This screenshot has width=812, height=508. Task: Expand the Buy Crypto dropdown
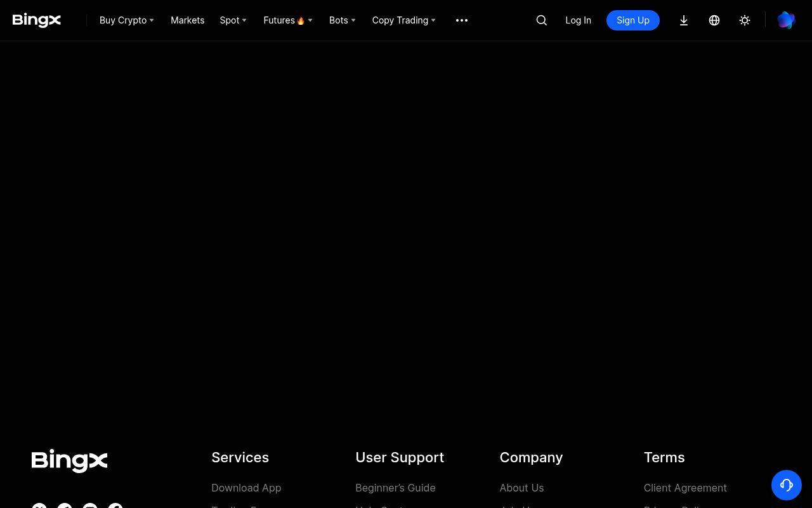click(x=127, y=20)
